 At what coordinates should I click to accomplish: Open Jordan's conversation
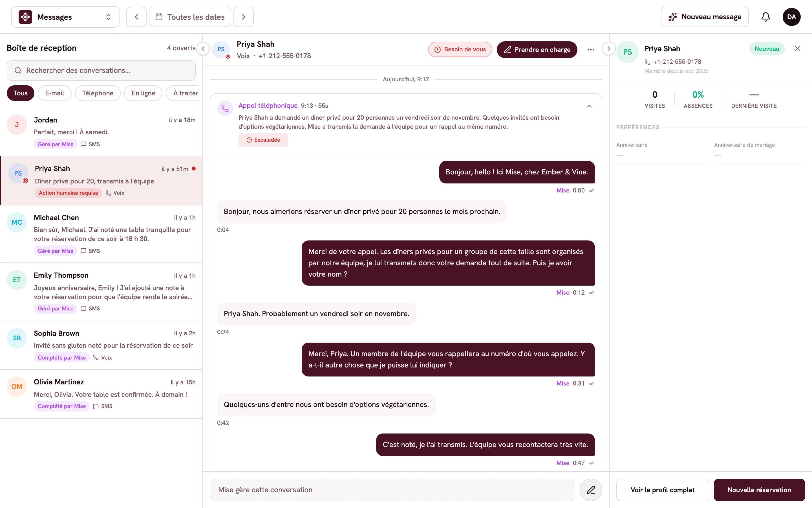[101, 132]
